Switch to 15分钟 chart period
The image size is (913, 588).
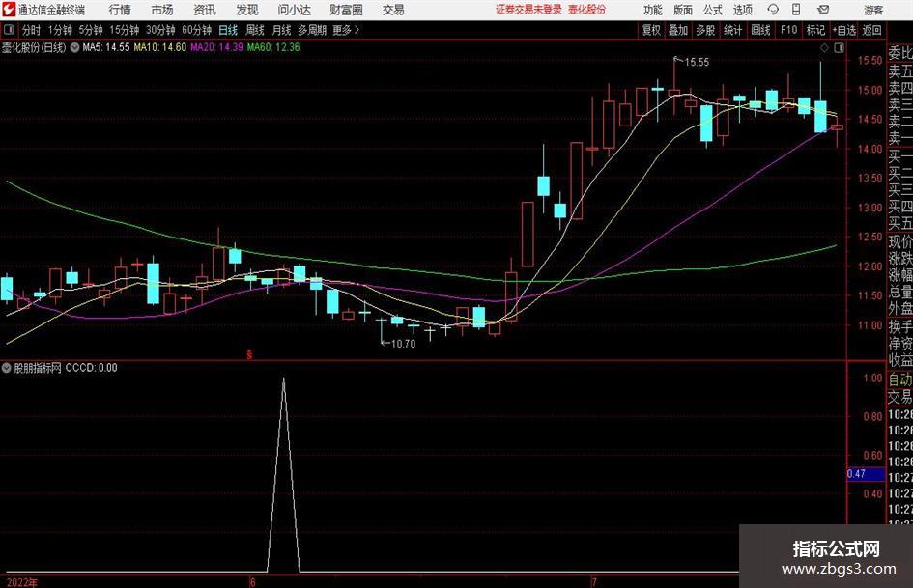pyautogui.click(x=124, y=30)
